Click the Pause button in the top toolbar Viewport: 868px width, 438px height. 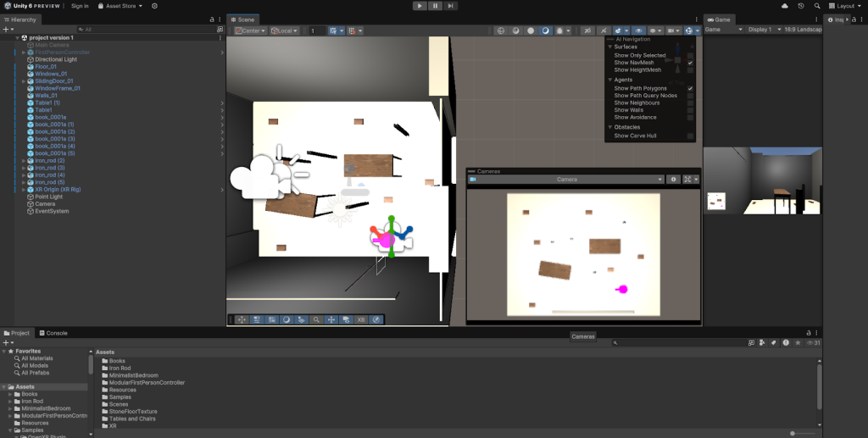pyautogui.click(x=435, y=6)
